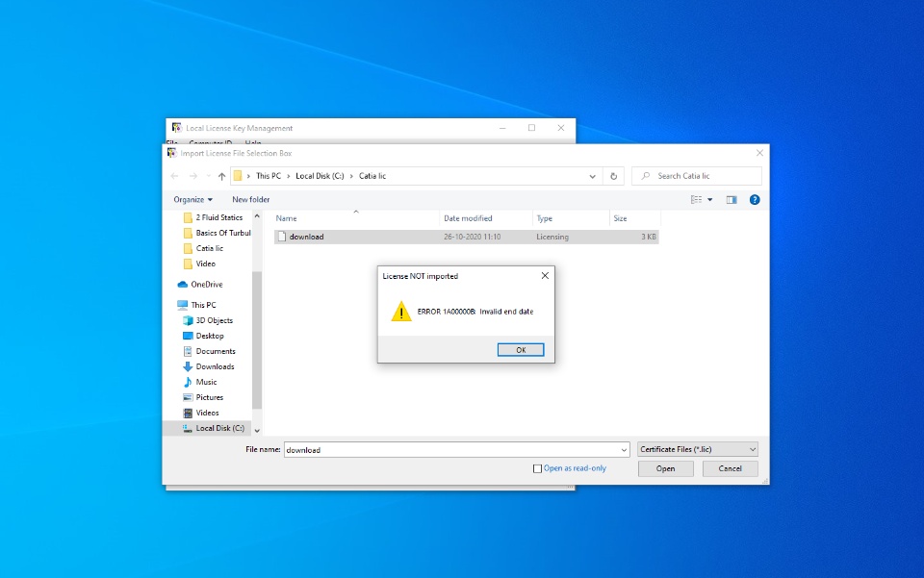
Task: Select the download license file row
Action: (466, 237)
